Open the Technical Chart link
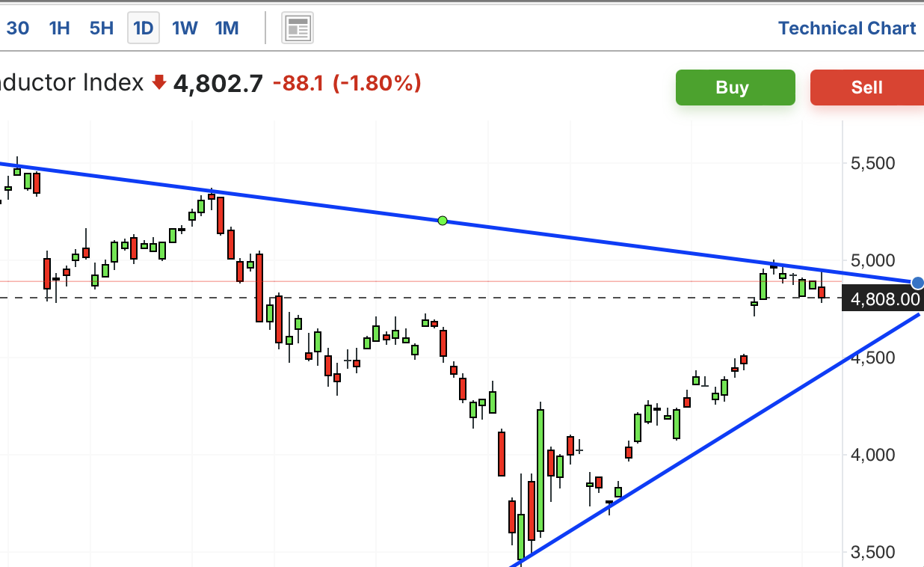The width and height of the screenshot is (924, 567). [x=847, y=28]
